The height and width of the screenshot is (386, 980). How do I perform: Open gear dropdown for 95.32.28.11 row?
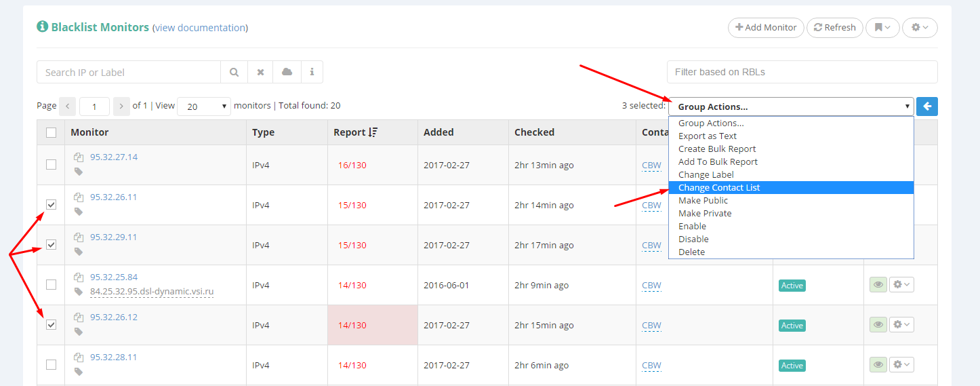click(x=901, y=365)
